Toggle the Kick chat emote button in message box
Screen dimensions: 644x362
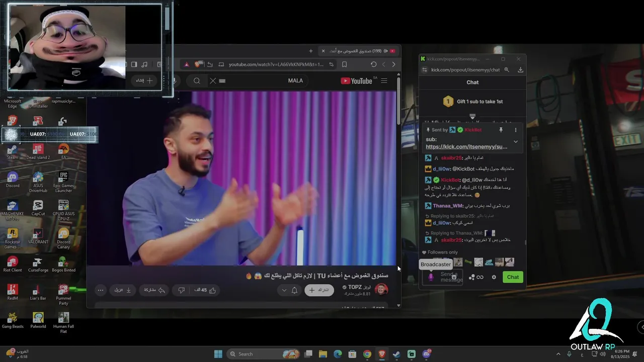[454, 277]
